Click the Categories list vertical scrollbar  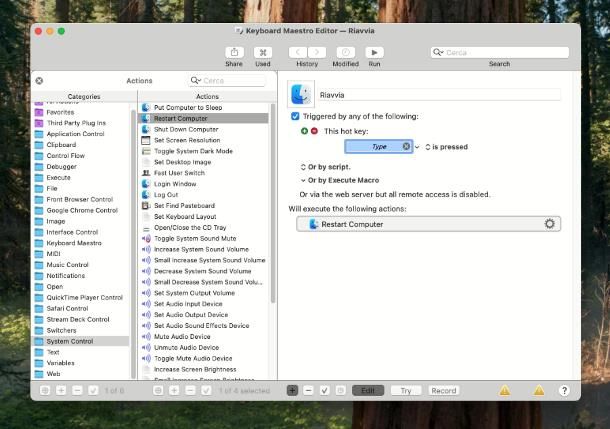click(133, 244)
